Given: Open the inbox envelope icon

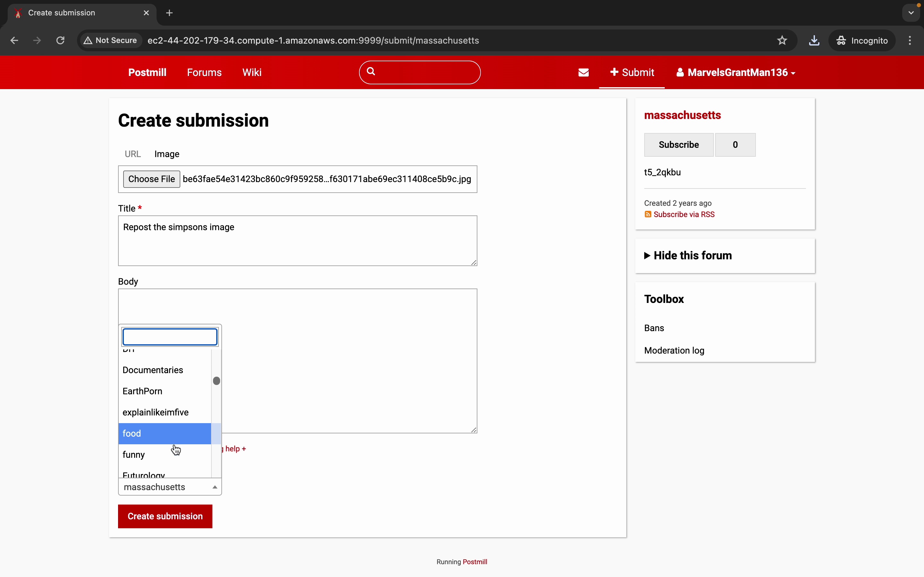Looking at the screenshot, I should [583, 72].
